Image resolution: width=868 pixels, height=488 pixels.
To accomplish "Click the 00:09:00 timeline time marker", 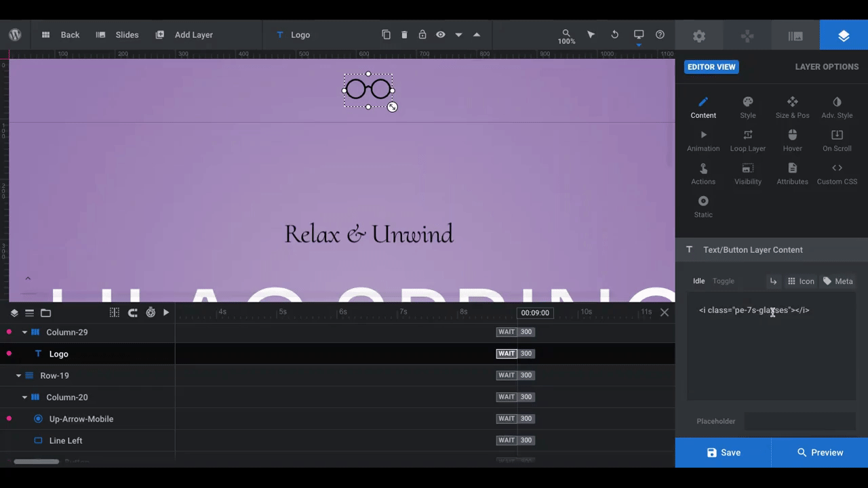I will (535, 312).
